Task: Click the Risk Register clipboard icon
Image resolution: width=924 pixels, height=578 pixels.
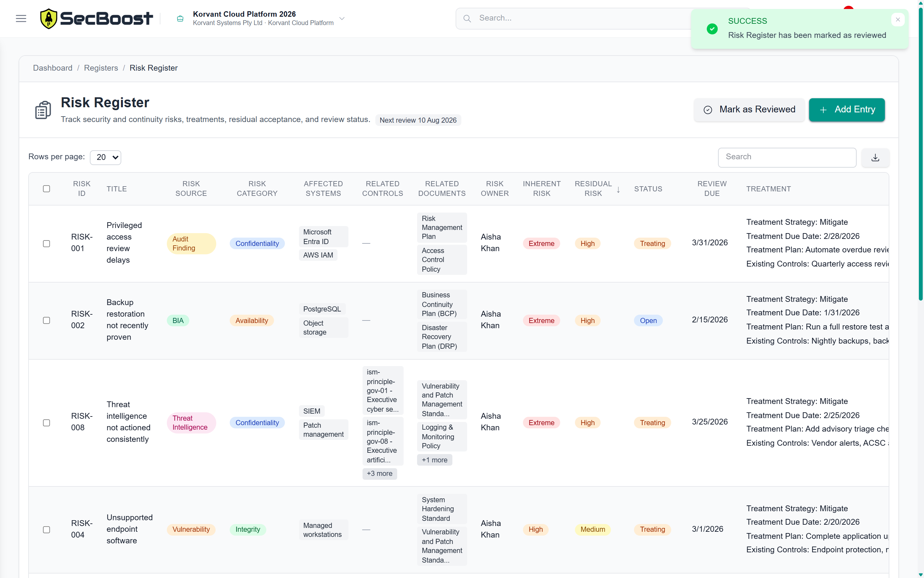Action: (43, 110)
